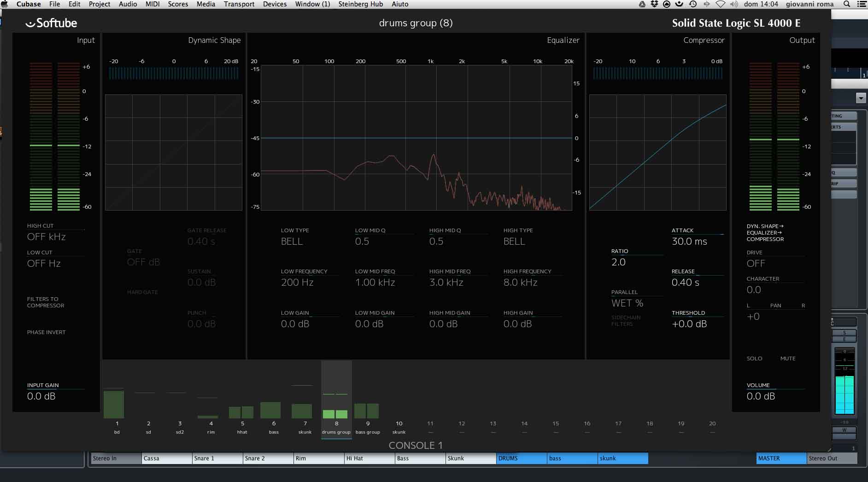Select channel 6 bass in Console 1
The image size is (868, 482).
pyautogui.click(x=274, y=427)
